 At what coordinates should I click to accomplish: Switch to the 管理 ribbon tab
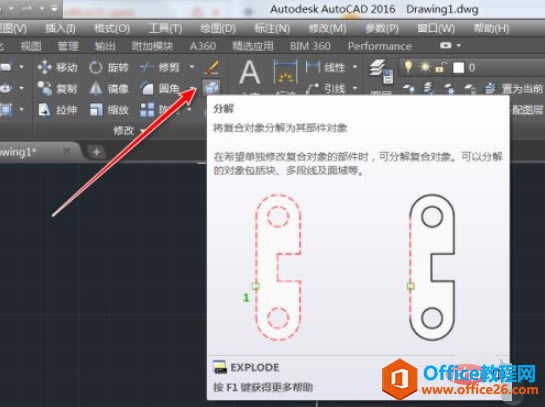tap(68, 46)
